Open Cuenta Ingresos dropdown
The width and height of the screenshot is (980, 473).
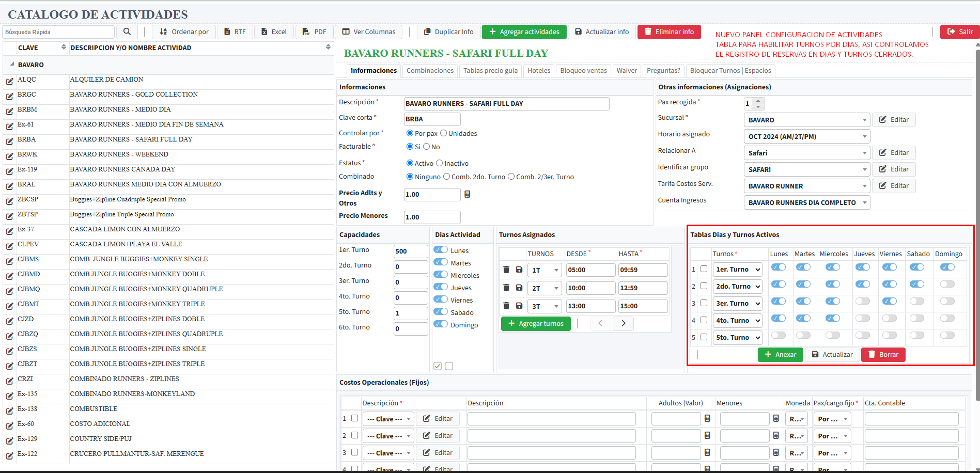(x=807, y=202)
